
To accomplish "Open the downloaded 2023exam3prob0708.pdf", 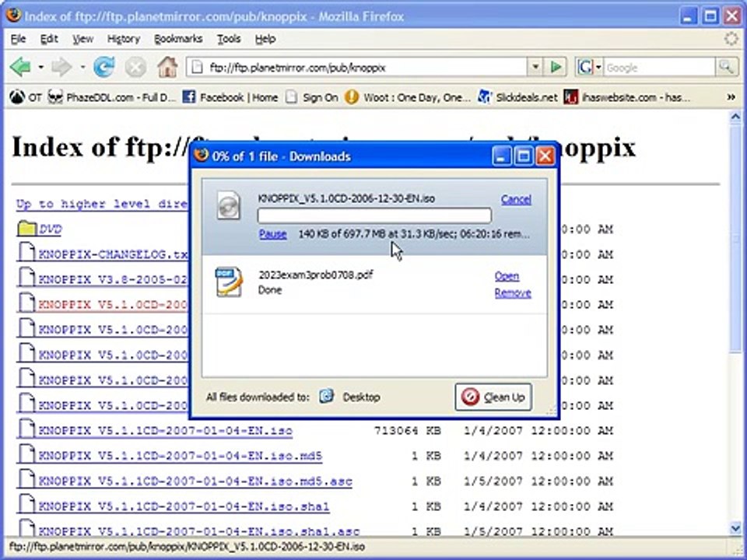I will coord(507,276).
